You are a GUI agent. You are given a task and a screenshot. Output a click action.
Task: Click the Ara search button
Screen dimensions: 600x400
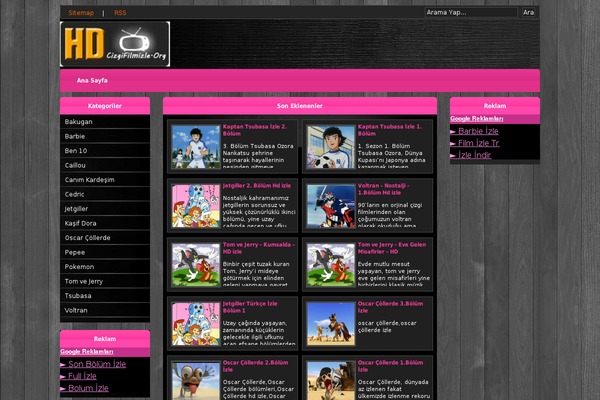(528, 12)
